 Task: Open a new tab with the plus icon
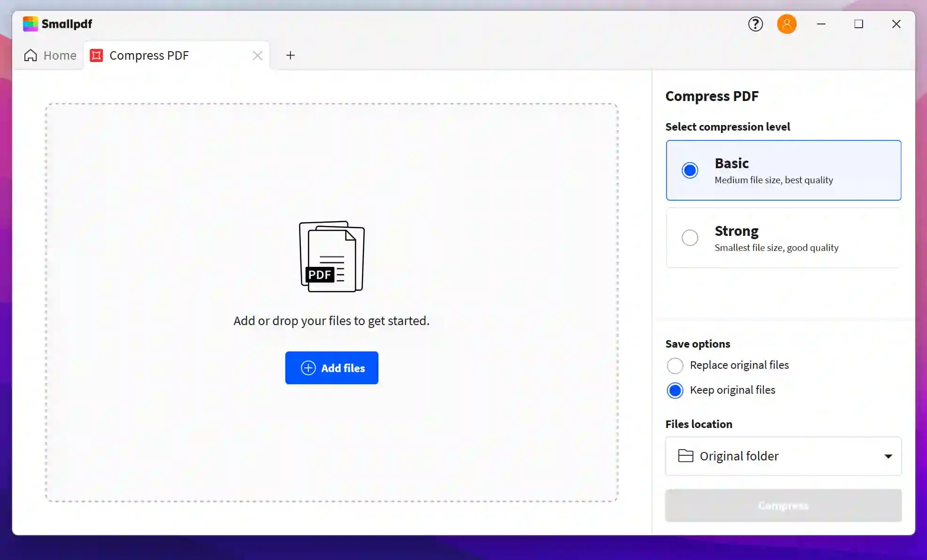click(291, 55)
